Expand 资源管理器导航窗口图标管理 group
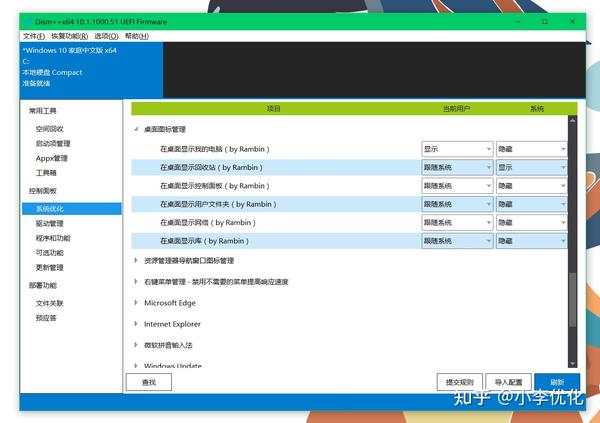600x423 pixels. click(x=136, y=260)
